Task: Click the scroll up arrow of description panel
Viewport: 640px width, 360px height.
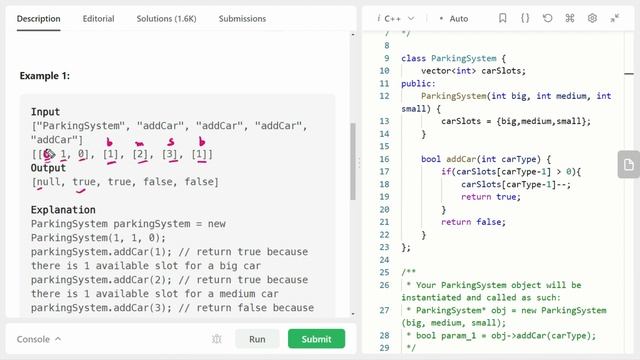Action: pyautogui.click(x=353, y=35)
